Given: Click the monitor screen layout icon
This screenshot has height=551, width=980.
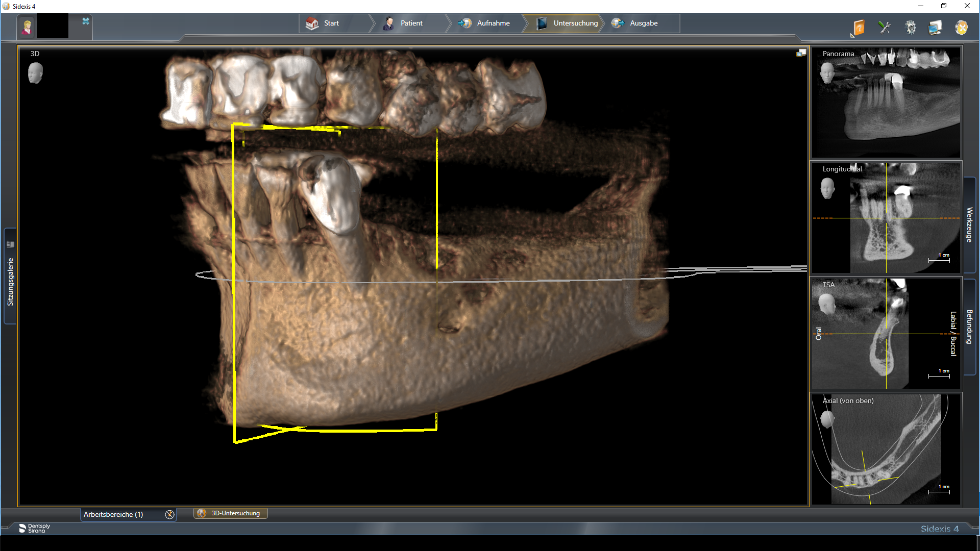Looking at the screenshot, I should (935, 28).
